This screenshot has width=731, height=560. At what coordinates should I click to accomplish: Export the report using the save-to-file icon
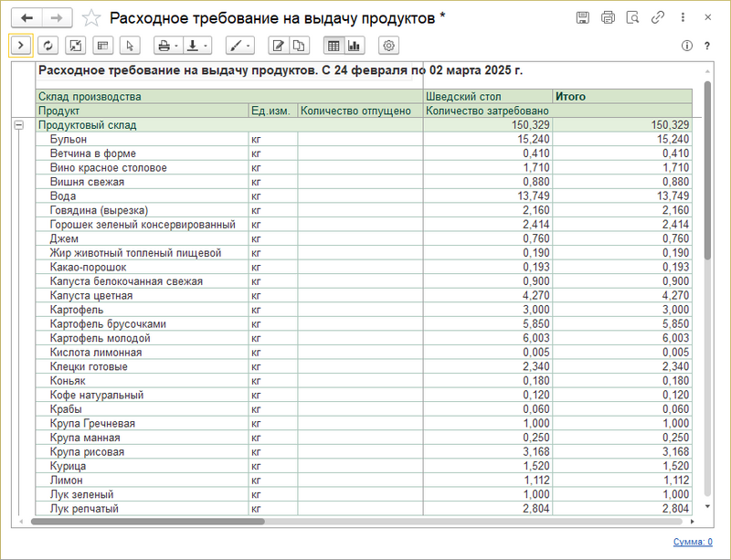[x=193, y=45]
